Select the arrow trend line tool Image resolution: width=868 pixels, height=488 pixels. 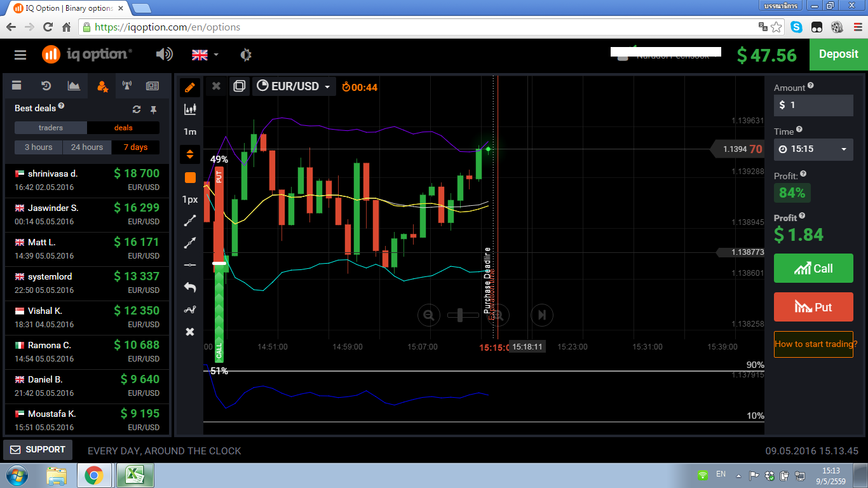[190, 243]
